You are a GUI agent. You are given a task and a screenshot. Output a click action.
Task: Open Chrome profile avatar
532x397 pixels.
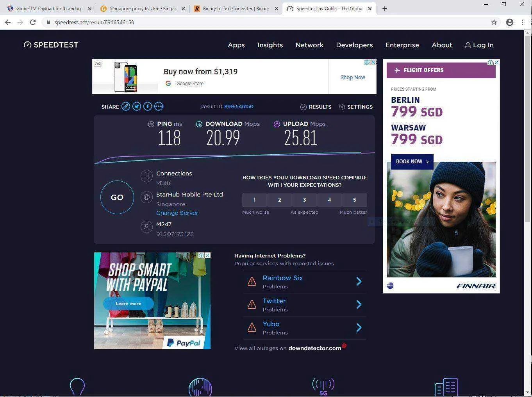pyautogui.click(x=510, y=22)
